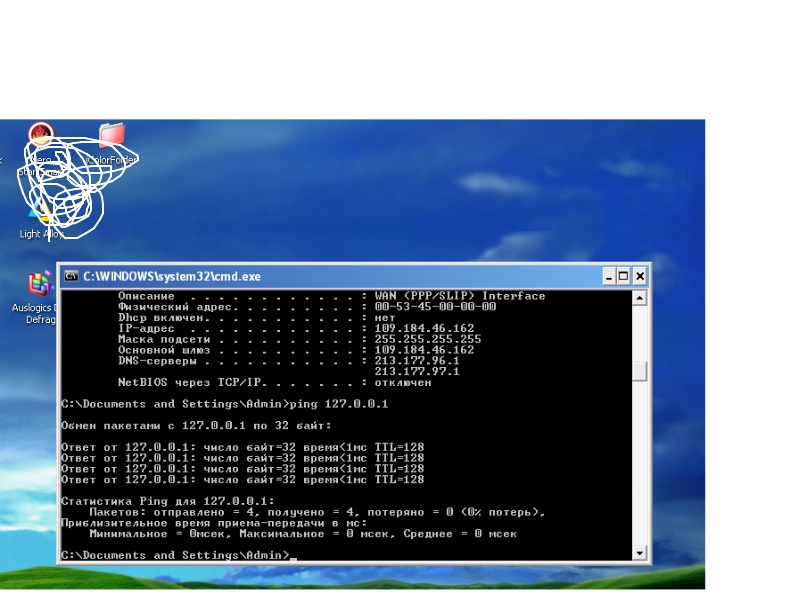The width and height of the screenshot is (800, 600).
Task: Click the console vertical scrollbar thumb
Action: (x=640, y=371)
